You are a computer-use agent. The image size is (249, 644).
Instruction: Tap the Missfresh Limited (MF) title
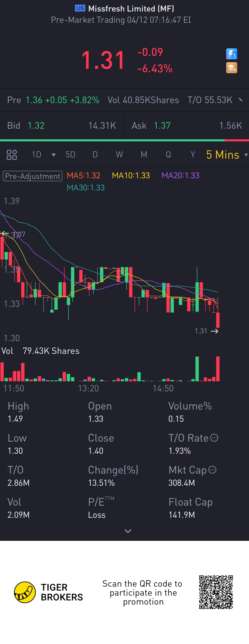(131, 9)
